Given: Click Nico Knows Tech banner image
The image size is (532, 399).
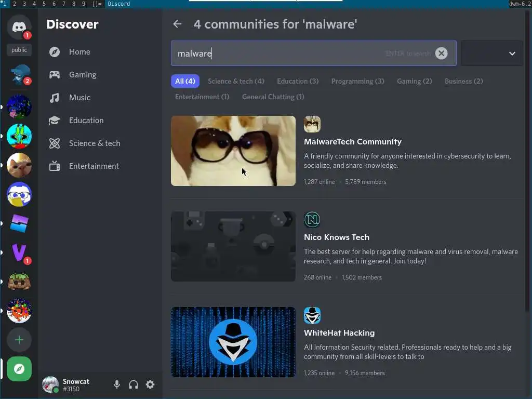Looking at the screenshot, I should pyautogui.click(x=233, y=246).
